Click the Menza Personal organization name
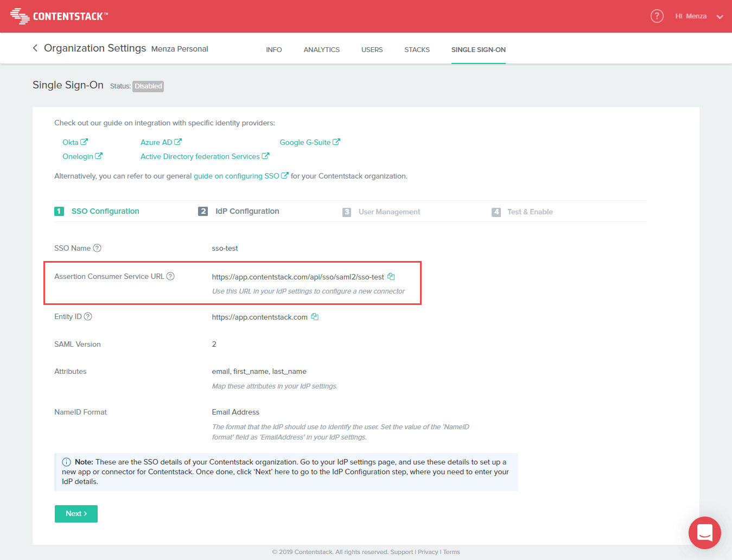732x560 pixels. pyautogui.click(x=180, y=49)
